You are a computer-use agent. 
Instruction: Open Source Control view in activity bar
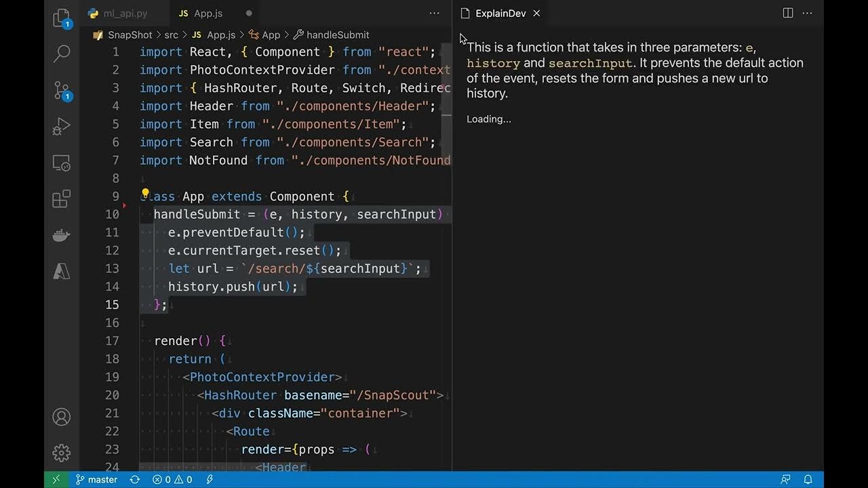coord(62,90)
